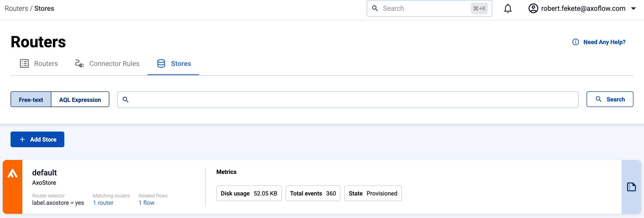
Task: Click the Stores database icon
Action: tap(161, 64)
